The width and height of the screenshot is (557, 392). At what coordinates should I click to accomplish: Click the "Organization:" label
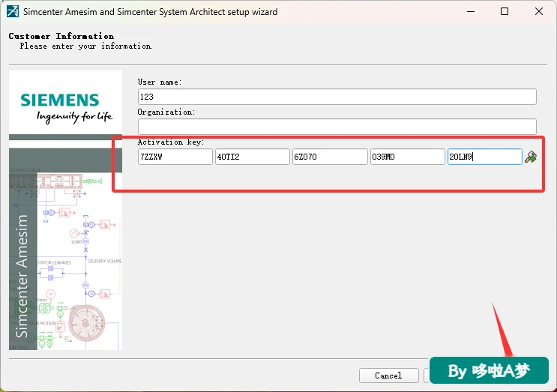click(166, 112)
